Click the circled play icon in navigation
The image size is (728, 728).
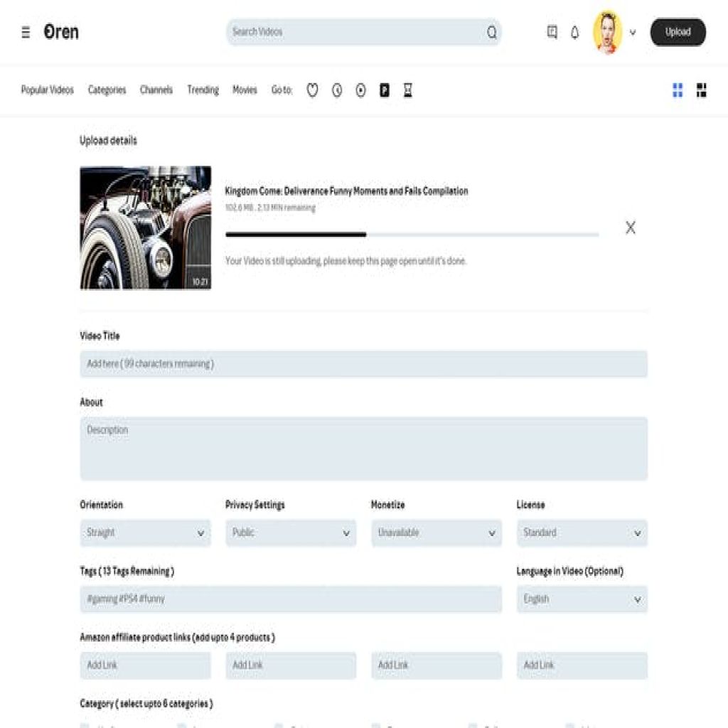360,90
